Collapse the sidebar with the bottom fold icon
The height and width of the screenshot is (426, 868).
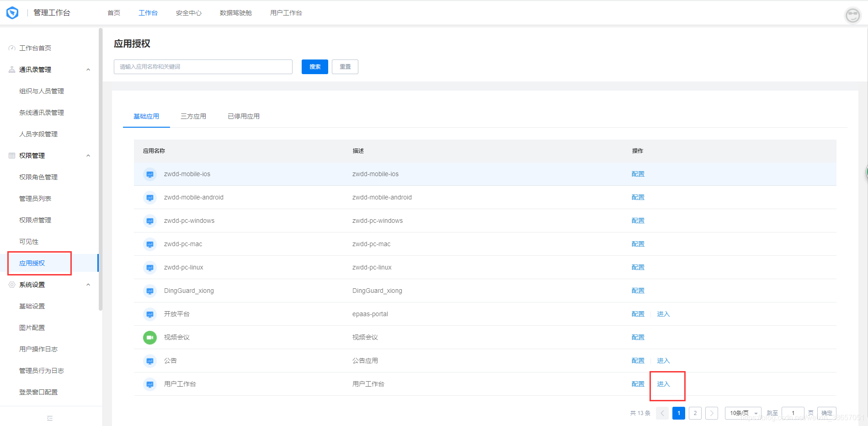click(x=50, y=418)
